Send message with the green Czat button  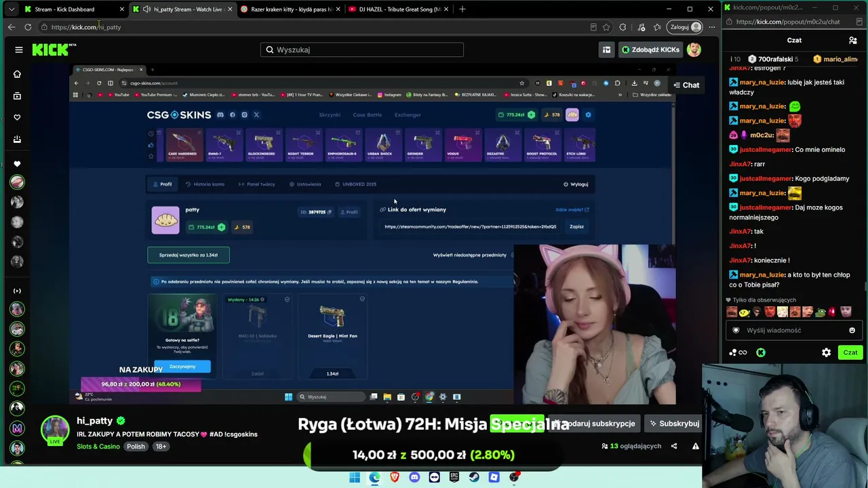[x=850, y=352]
